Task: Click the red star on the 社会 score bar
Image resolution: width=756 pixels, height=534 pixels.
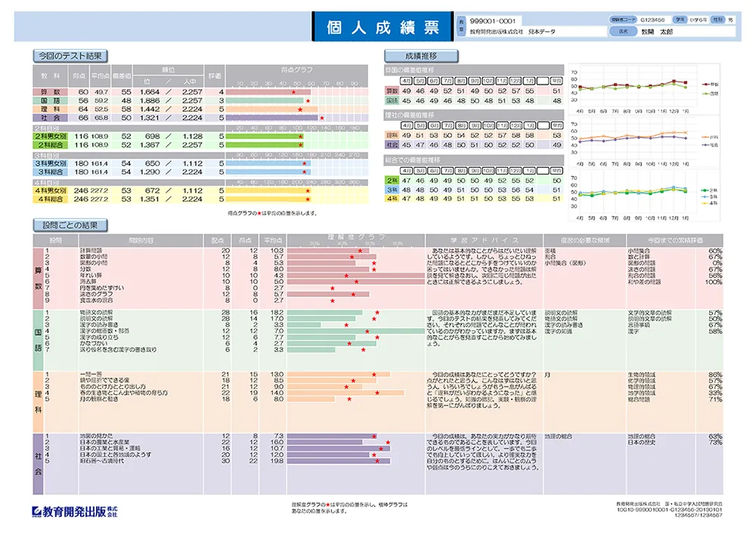Action: coord(322,118)
